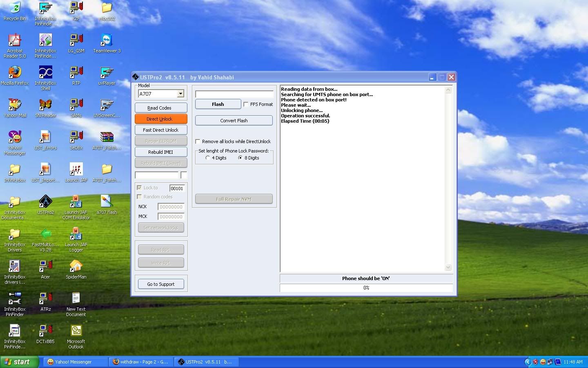Open the DCTxBB5 desktop shortcut
Image resolution: width=588 pixels, height=368 pixels.
(x=45, y=334)
